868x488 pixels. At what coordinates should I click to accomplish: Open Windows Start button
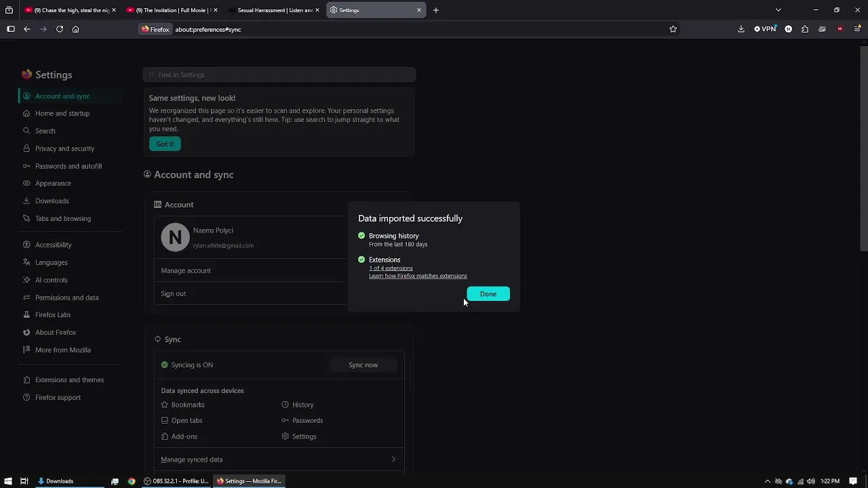coord(8,481)
